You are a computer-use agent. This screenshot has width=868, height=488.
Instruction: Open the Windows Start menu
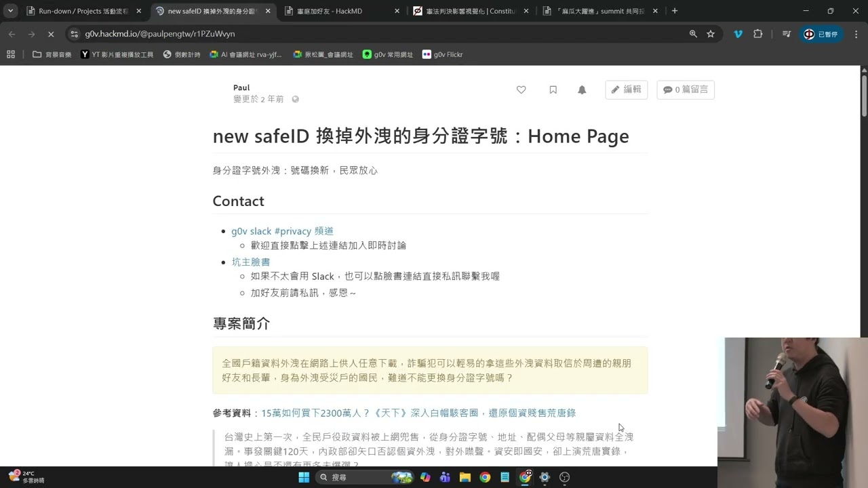tap(304, 477)
